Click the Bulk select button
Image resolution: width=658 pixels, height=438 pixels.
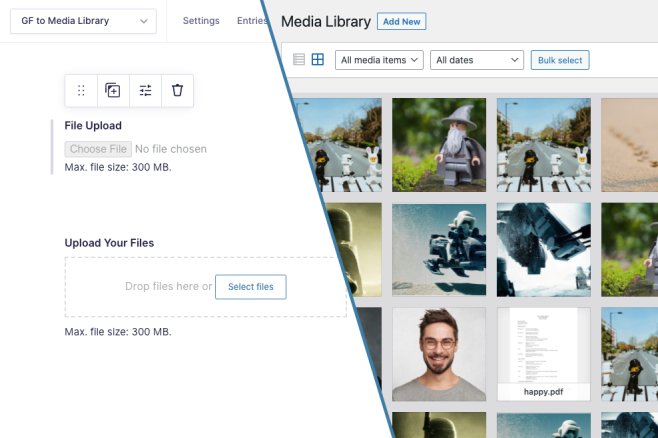pos(560,60)
